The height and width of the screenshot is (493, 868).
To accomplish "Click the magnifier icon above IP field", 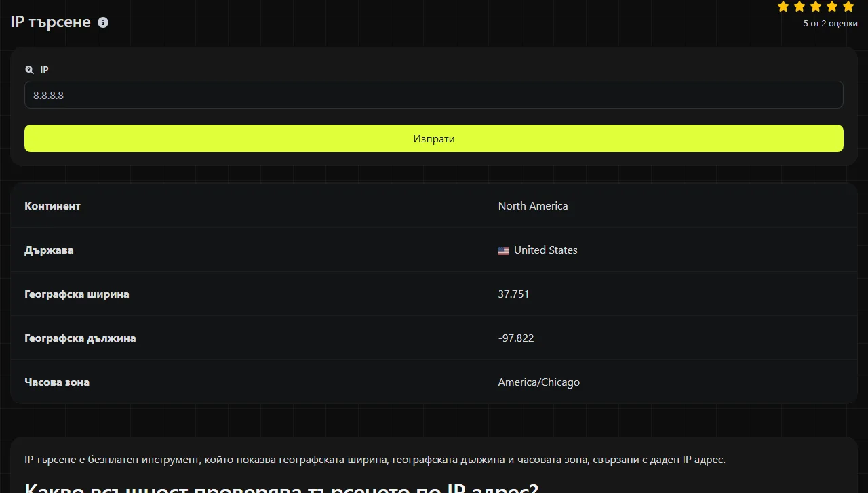I will pos(29,70).
